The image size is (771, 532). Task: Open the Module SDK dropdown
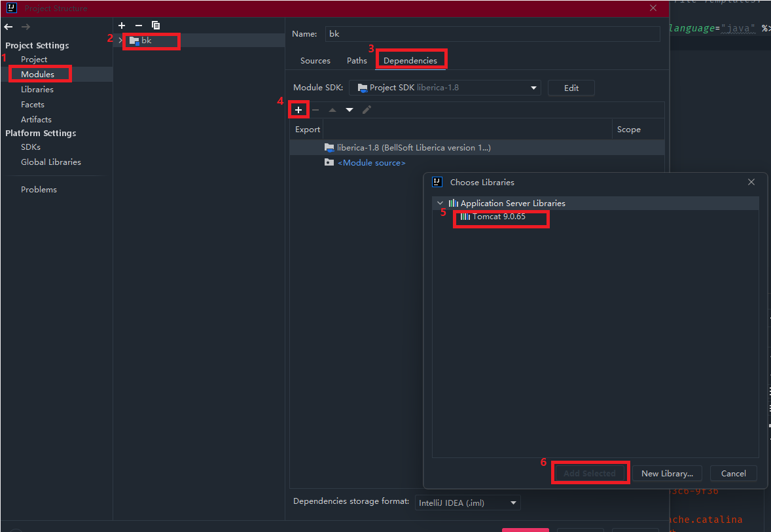[445, 88]
